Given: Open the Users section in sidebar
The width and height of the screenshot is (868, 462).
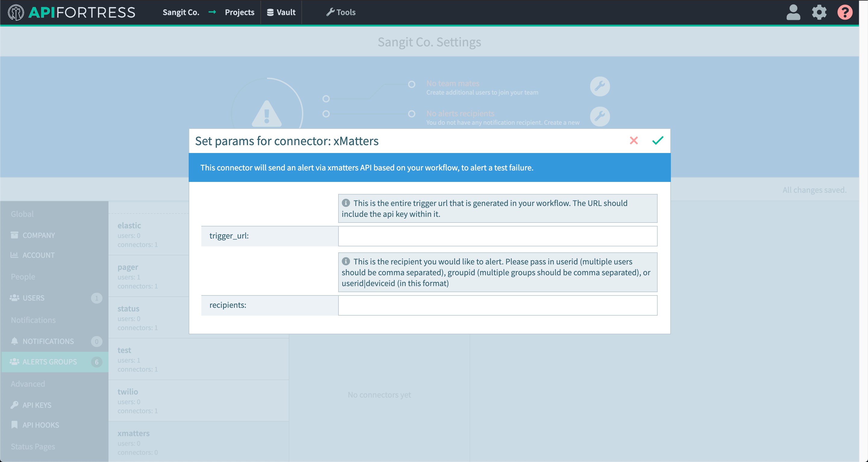Looking at the screenshot, I should (x=33, y=298).
